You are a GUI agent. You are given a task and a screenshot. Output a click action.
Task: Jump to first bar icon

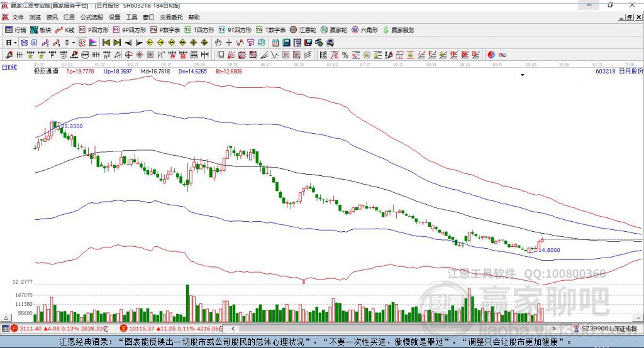click(x=106, y=43)
